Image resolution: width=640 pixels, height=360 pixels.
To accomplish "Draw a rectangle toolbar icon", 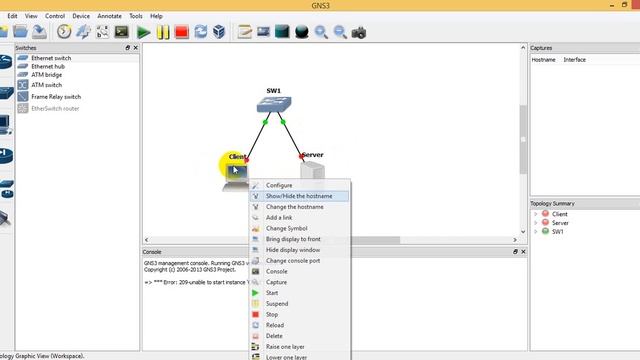I will [x=282, y=32].
